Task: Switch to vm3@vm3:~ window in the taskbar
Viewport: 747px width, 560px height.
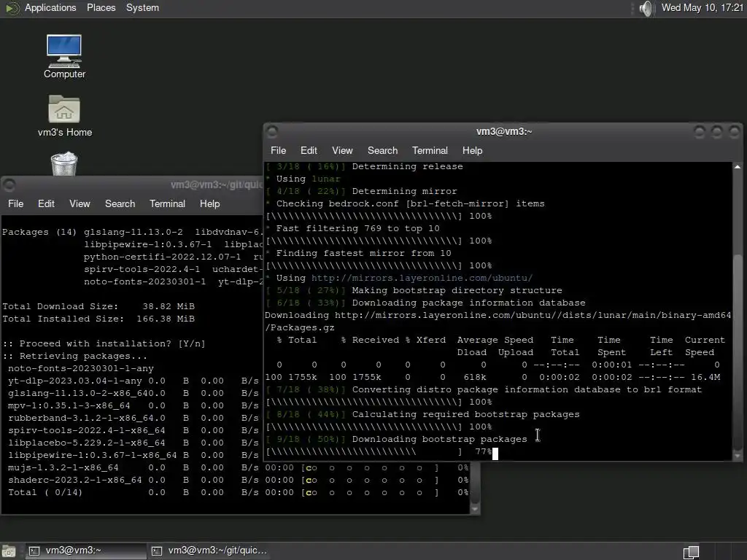Action: (85, 551)
